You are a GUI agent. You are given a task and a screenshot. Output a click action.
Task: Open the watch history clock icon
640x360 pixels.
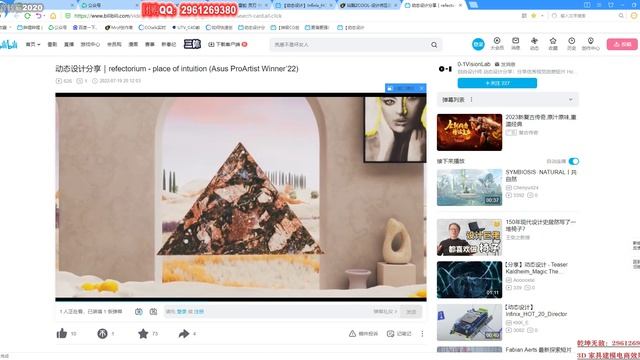click(x=571, y=40)
